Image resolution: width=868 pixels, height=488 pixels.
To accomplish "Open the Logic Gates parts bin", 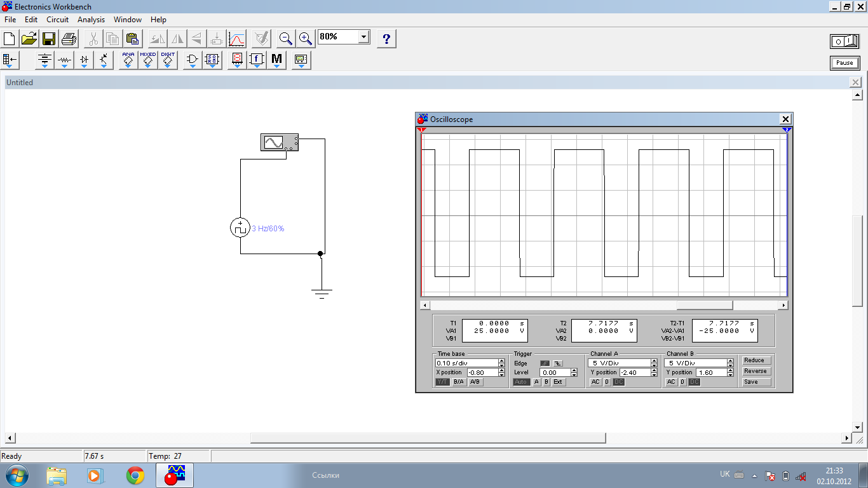I will 193,61.
